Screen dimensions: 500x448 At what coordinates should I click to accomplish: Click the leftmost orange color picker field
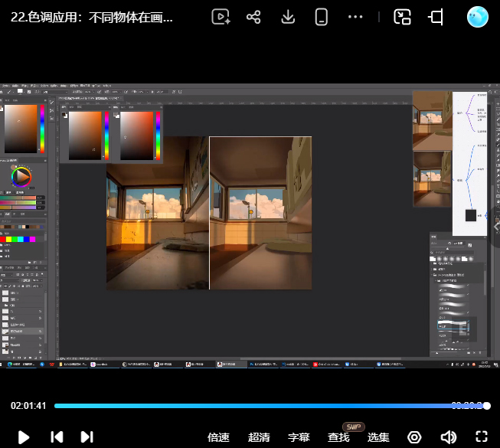click(x=21, y=129)
